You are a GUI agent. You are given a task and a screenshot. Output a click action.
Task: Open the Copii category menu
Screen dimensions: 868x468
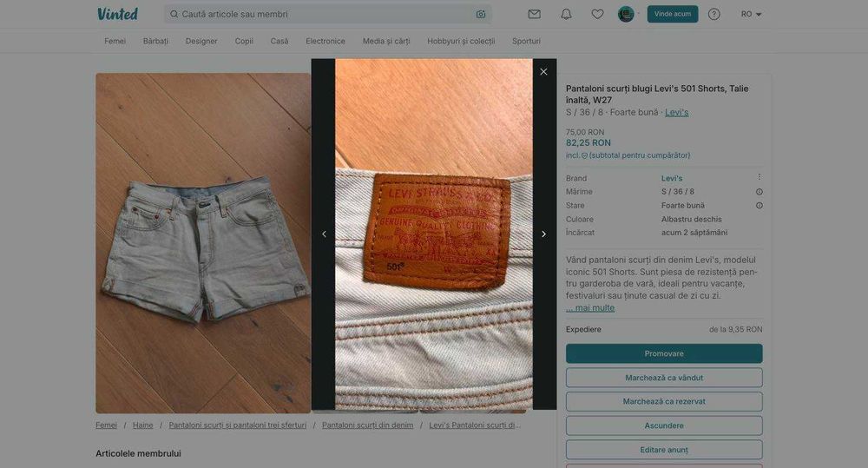(x=244, y=41)
